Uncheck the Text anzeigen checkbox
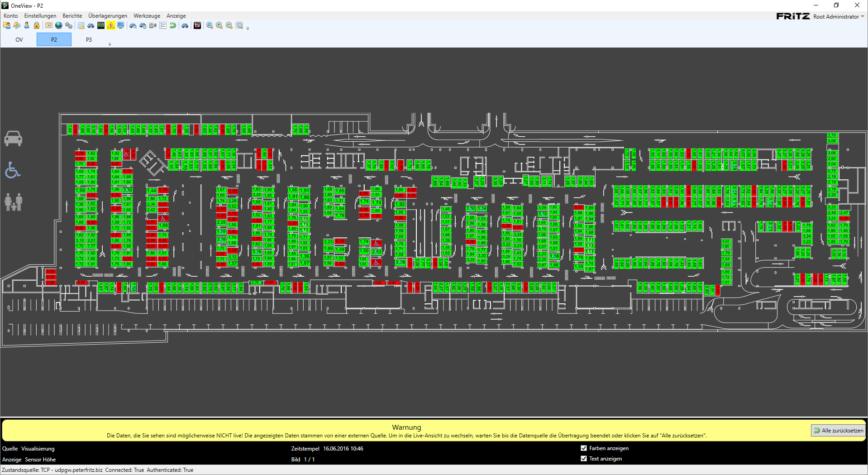Image resolution: width=868 pixels, height=475 pixels. click(x=584, y=458)
